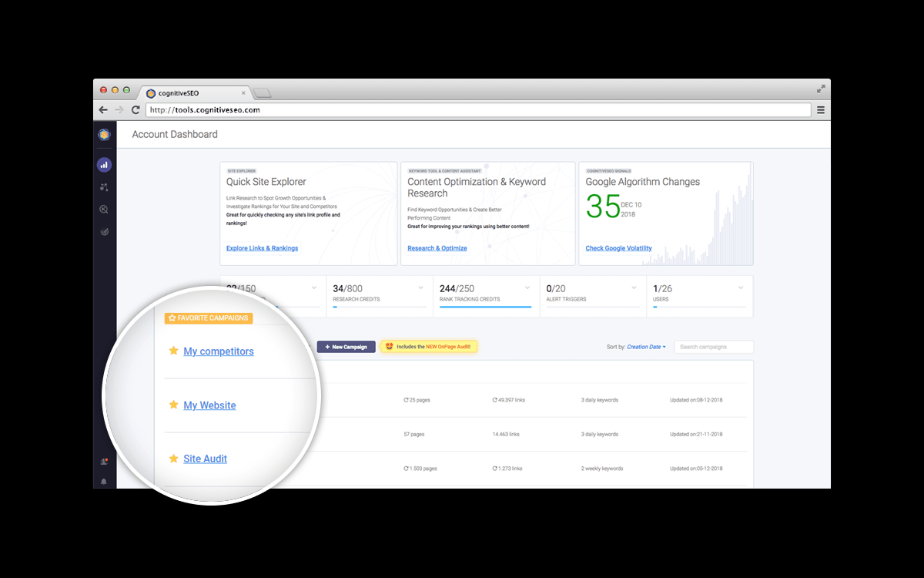This screenshot has width=924, height=578.
Task: Open a new browser tab
Action: pos(263,93)
